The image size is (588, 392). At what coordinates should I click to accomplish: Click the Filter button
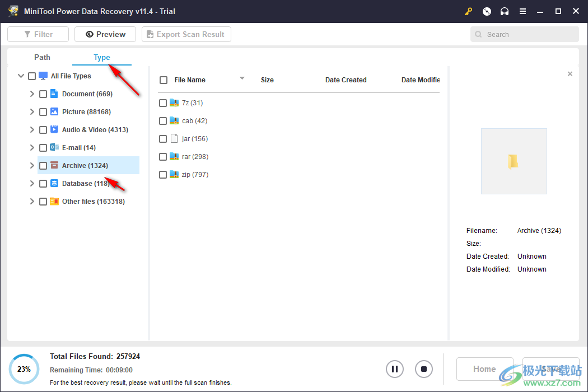pos(38,34)
